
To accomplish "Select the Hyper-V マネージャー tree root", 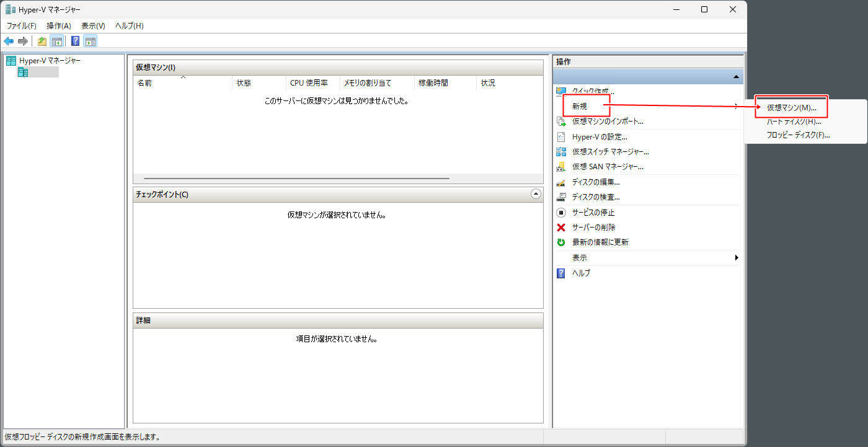I will pos(50,61).
